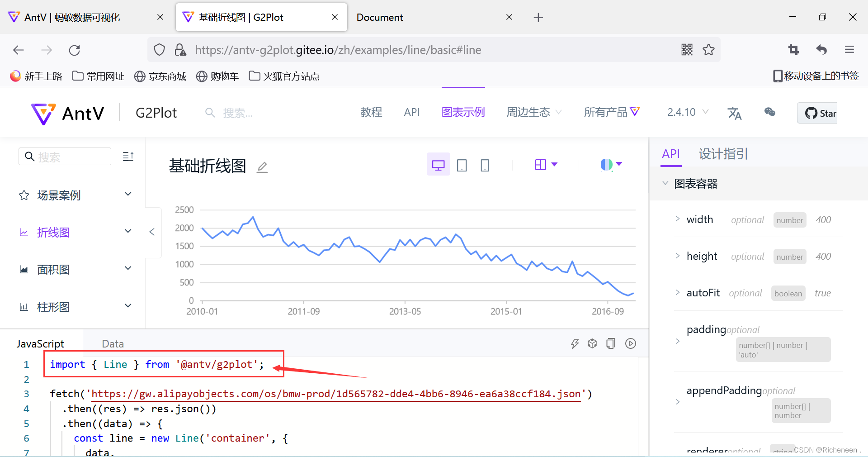This screenshot has height=457, width=868.
Task: Open code in CodeSandbox cube icon
Action: click(x=592, y=343)
